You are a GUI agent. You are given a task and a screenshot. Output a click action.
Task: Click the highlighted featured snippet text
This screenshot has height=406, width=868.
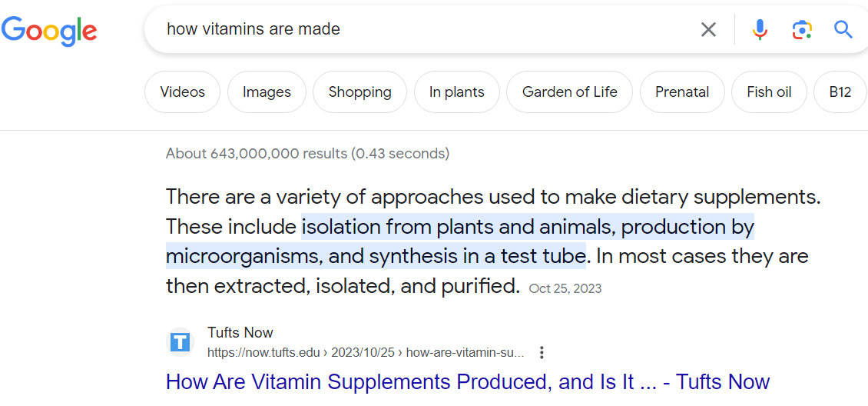coord(461,241)
